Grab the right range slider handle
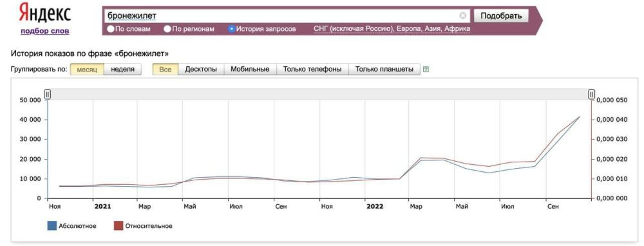The image size is (644, 246). tap(591, 95)
